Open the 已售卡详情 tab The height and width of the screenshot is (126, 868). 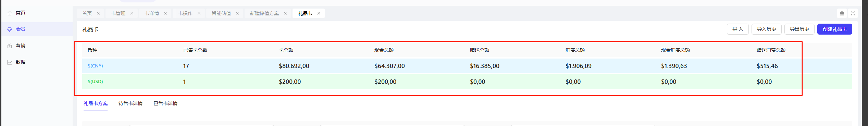tap(165, 103)
